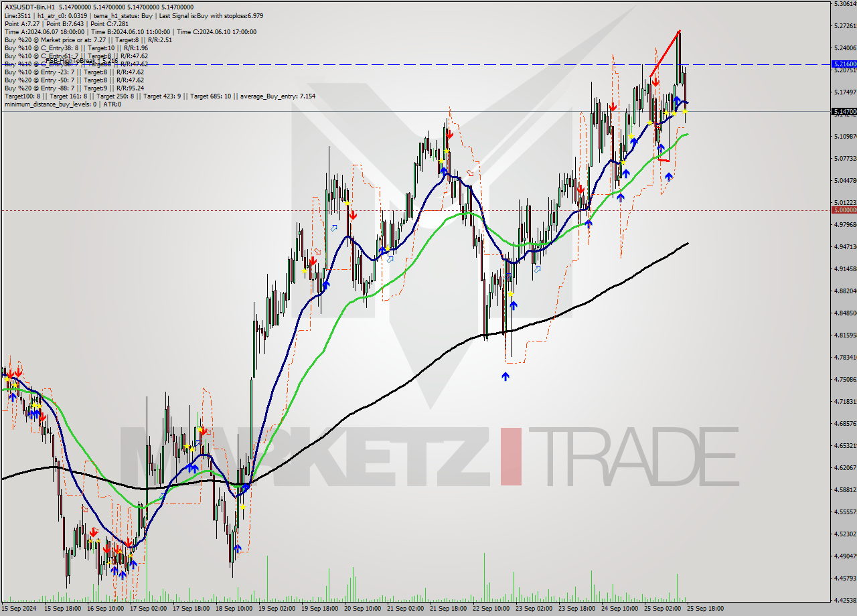This screenshot has width=857, height=616.
Task: Click the '19 Sep 02:00' time axis label
Action: coord(277,609)
